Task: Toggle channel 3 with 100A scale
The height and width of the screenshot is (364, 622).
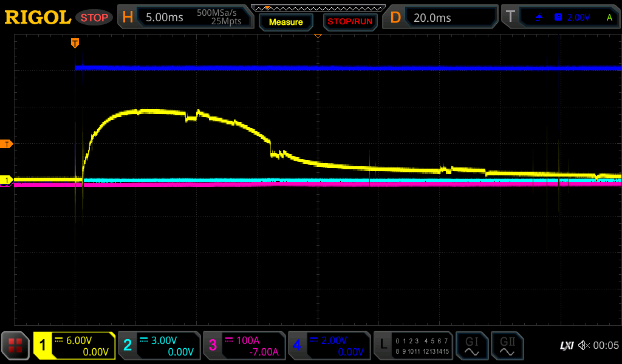Action: point(244,346)
